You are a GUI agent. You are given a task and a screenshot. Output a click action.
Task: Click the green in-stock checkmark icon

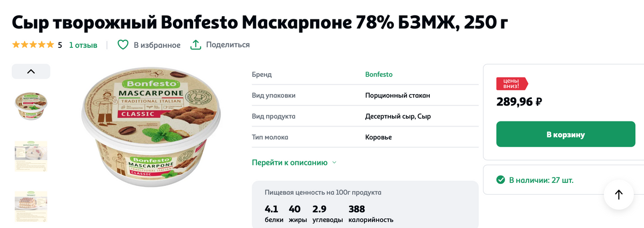click(x=501, y=180)
